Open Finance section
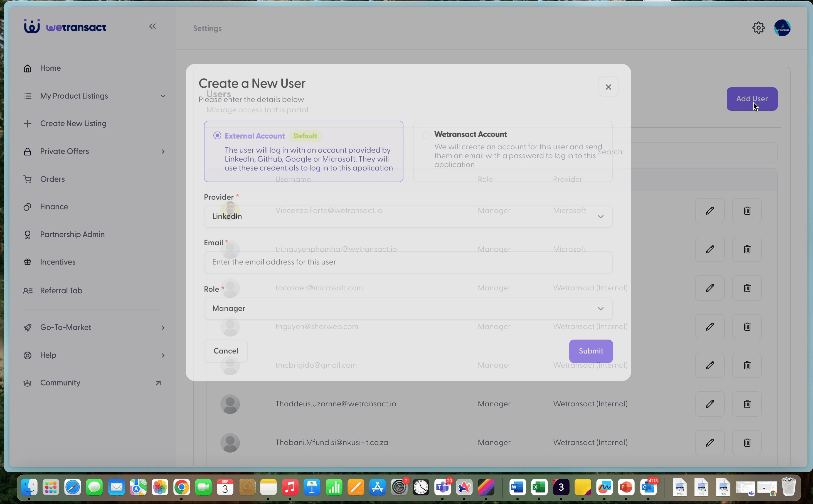This screenshot has width=813, height=504. [54, 207]
